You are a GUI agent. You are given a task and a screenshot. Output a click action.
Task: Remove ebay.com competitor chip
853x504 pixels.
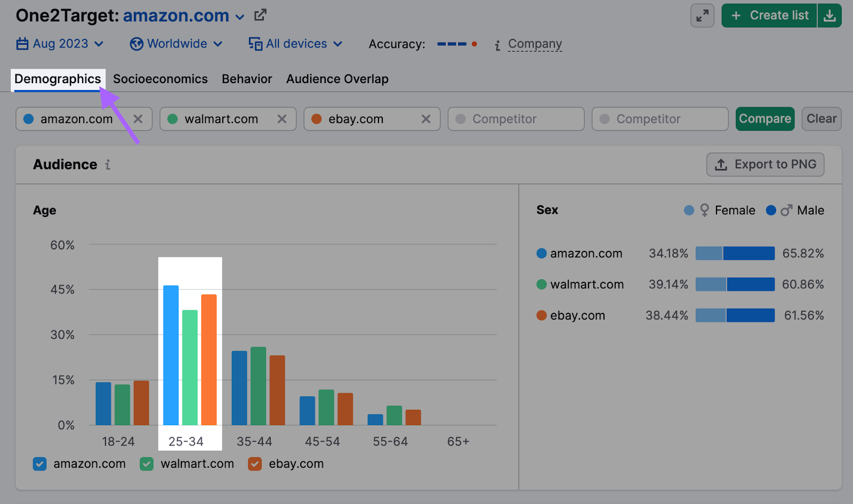pos(426,119)
